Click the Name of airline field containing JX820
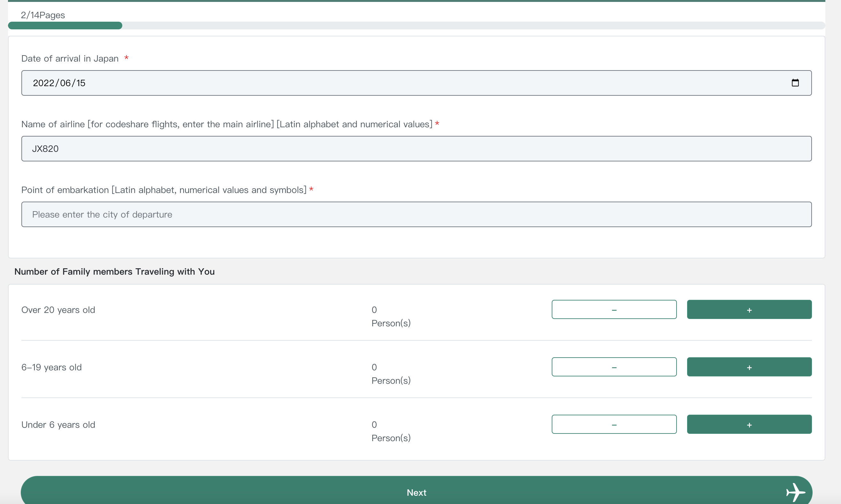This screenshot has height=504, width=841. click(416, 149)
